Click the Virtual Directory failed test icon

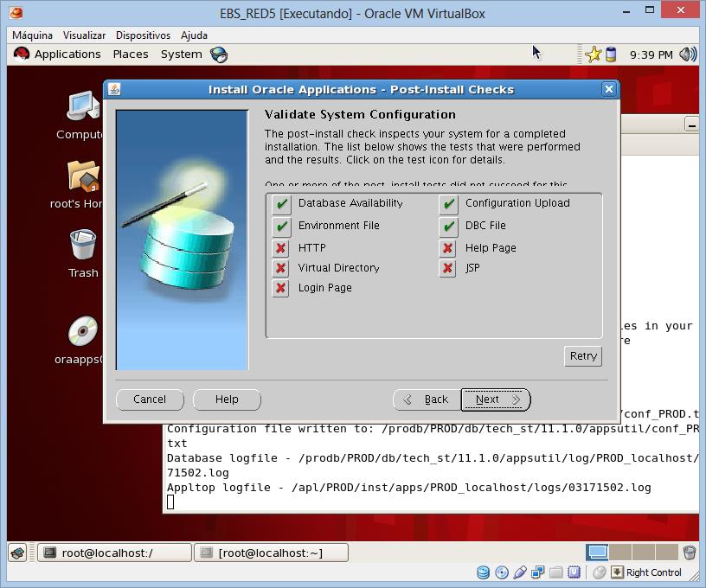pos(281,268)
